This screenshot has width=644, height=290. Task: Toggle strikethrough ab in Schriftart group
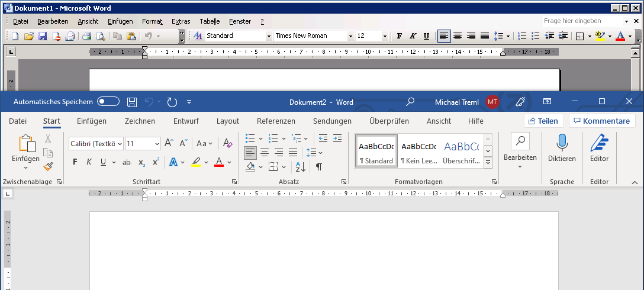[127, 163]
